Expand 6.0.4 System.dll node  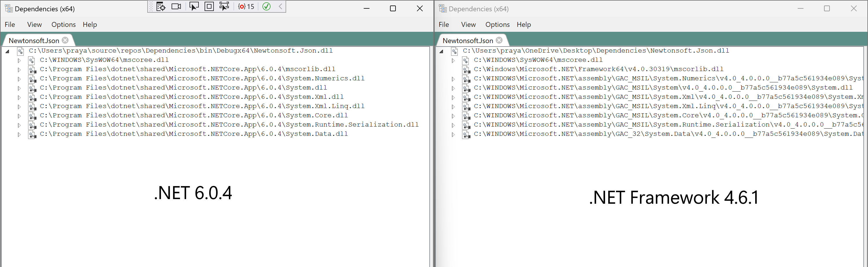coord(19,88)
